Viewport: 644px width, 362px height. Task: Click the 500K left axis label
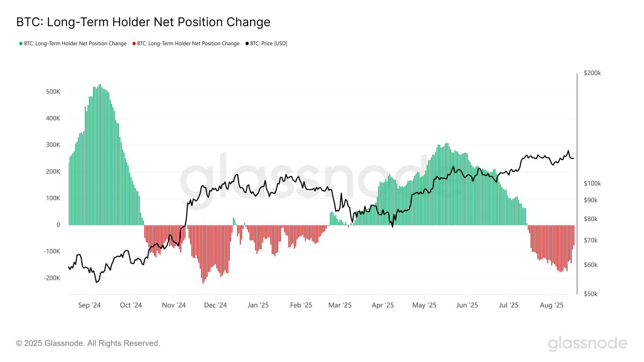pyautogui.click(x=53, y=92)
